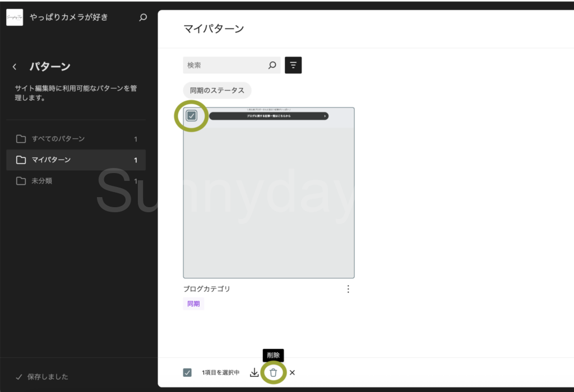Cancel the selection with the X icon

click(292, 372)
